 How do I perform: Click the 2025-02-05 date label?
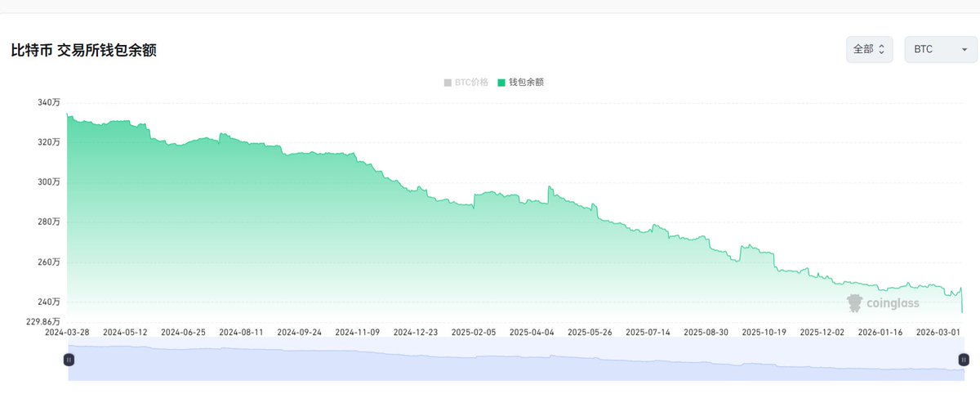[474, 333]
